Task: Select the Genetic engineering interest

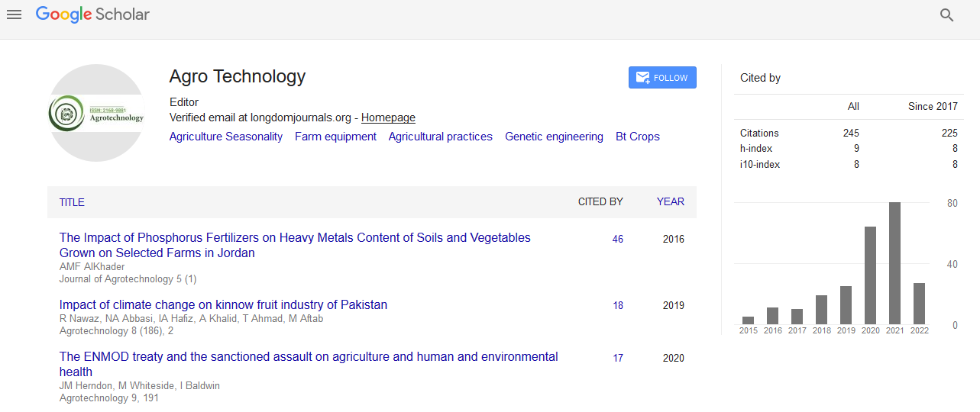Action: pyautogui.click(x=554, y=137)
